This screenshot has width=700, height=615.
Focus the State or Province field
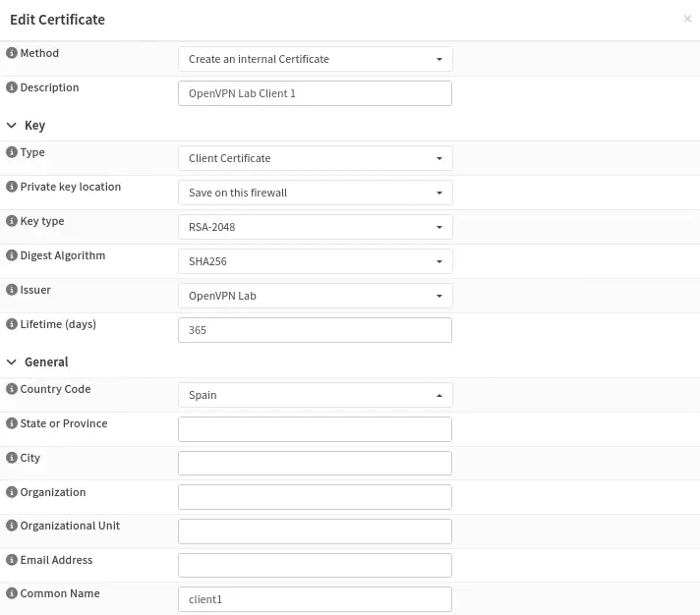point(315,429)
